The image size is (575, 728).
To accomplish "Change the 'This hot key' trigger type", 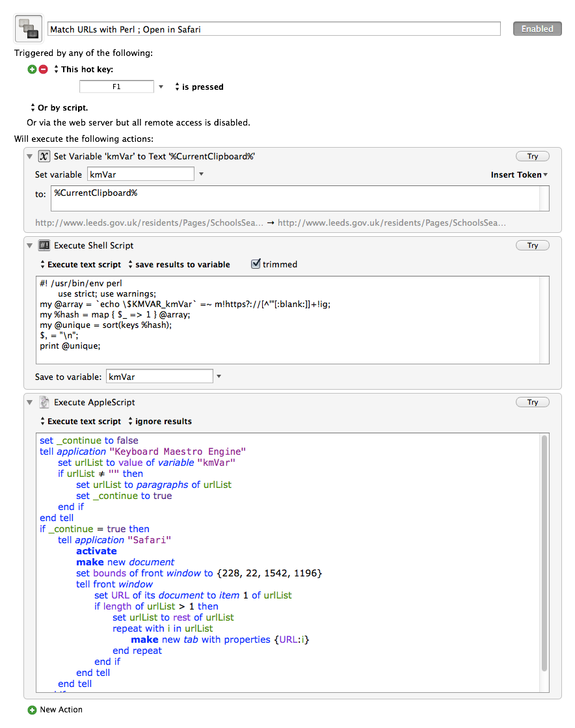I will [83, 69].
